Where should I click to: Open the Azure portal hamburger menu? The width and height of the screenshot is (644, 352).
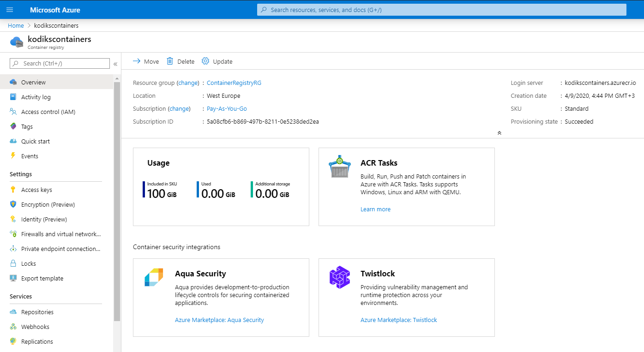10,9
